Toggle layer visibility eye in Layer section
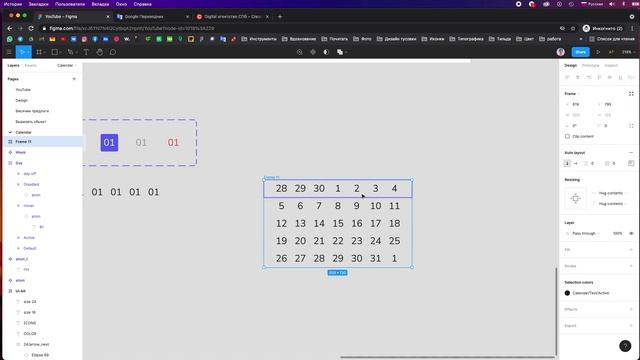Screen dimensions: 640x360 [631, 233]
